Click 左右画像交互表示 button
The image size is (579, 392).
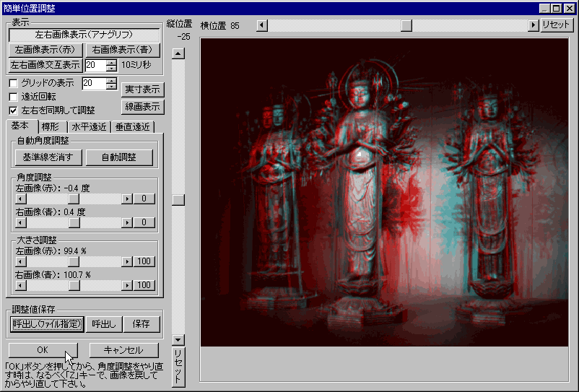pyautogui.click(x=45, y=65)
